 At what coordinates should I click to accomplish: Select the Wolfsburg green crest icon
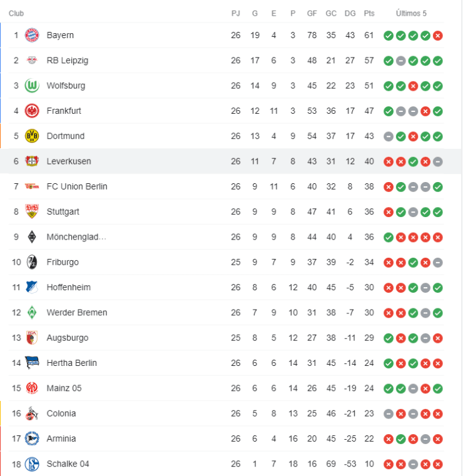point(32,86)
